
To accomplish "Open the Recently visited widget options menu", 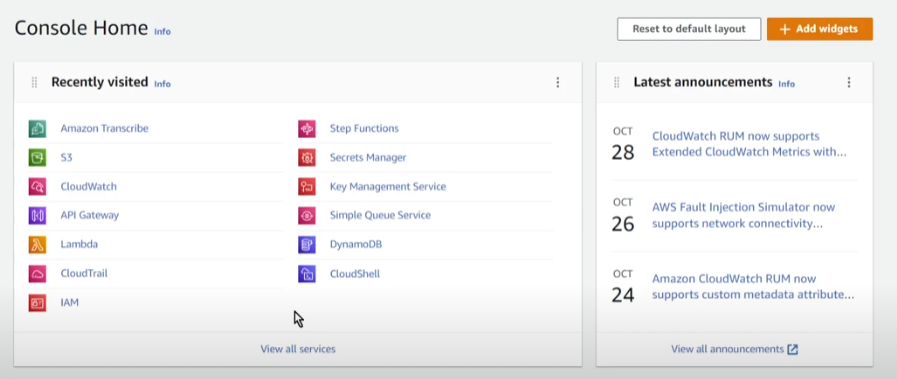I will tap(558, 82).
